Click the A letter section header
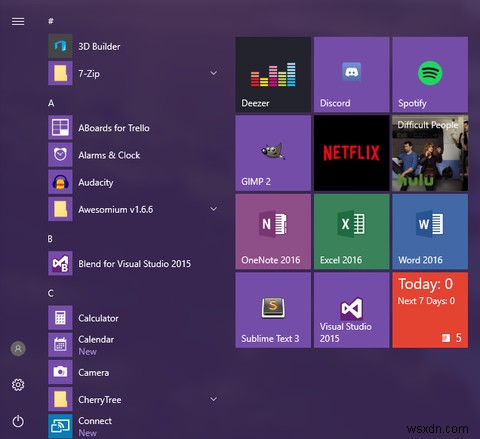Viewport: 480px width, 439px height. pyautogui.click(x=51, y=103)
